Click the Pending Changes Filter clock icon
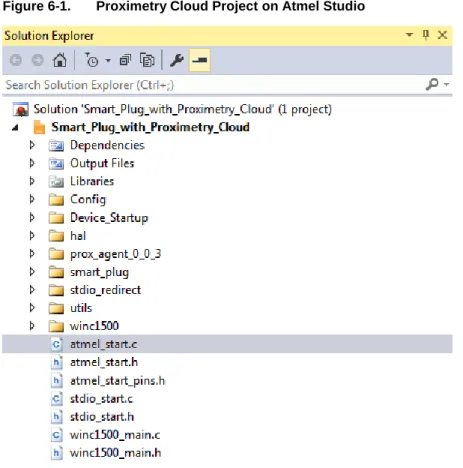 [x=91, y=60]
